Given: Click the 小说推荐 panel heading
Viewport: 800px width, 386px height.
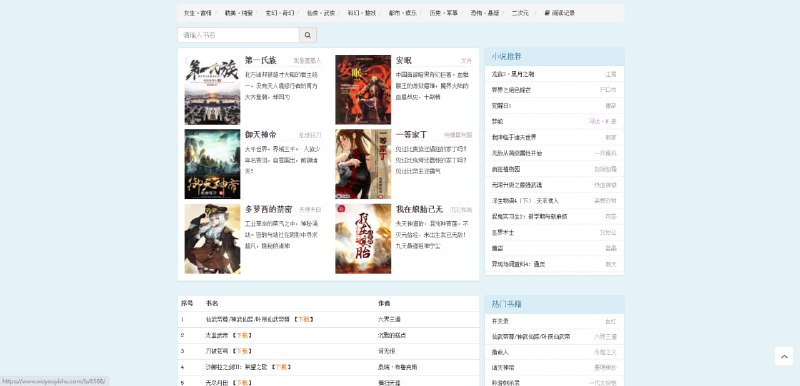Looking at the screenshot, I should coord(506,56).
